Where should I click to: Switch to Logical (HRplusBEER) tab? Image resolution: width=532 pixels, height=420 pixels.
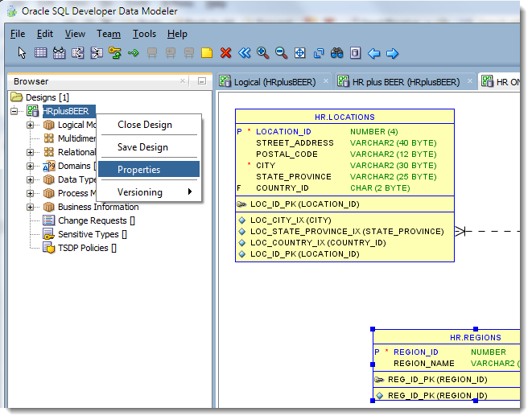coord(274,82)
